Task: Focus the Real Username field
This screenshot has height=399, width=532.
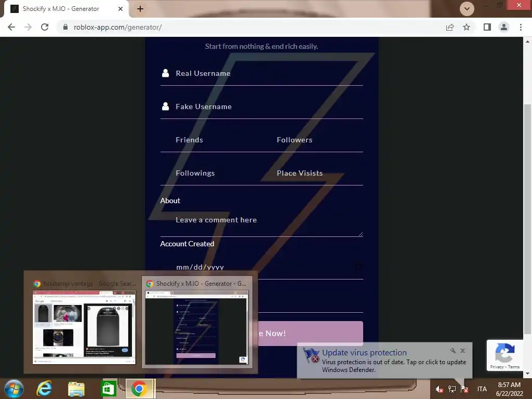Action: coord(262,73)
